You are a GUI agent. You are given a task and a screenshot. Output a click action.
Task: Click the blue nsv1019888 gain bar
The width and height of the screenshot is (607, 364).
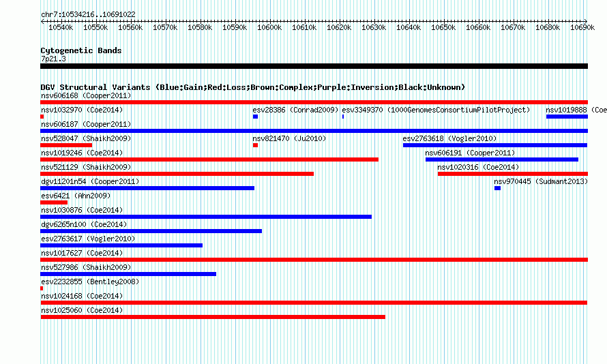(567, 117)
